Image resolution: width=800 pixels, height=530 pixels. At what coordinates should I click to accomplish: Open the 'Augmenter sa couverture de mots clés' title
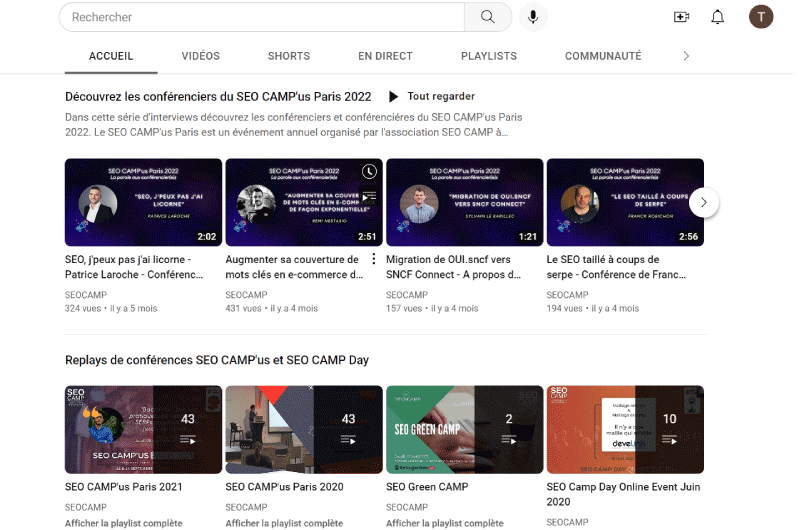point(294,267)
